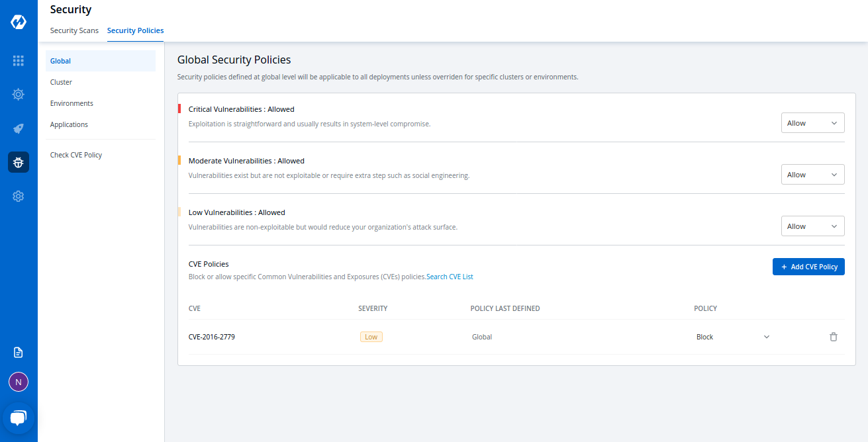The width and height of the screenshot is (868, 442).
Task: Click the Devtron logo icon
Action: click(x=19, y=22)
